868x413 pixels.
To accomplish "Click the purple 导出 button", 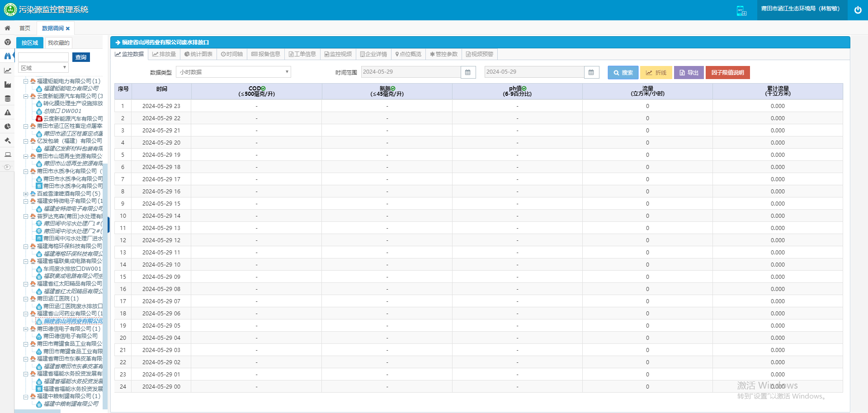I will coord(689,72).
